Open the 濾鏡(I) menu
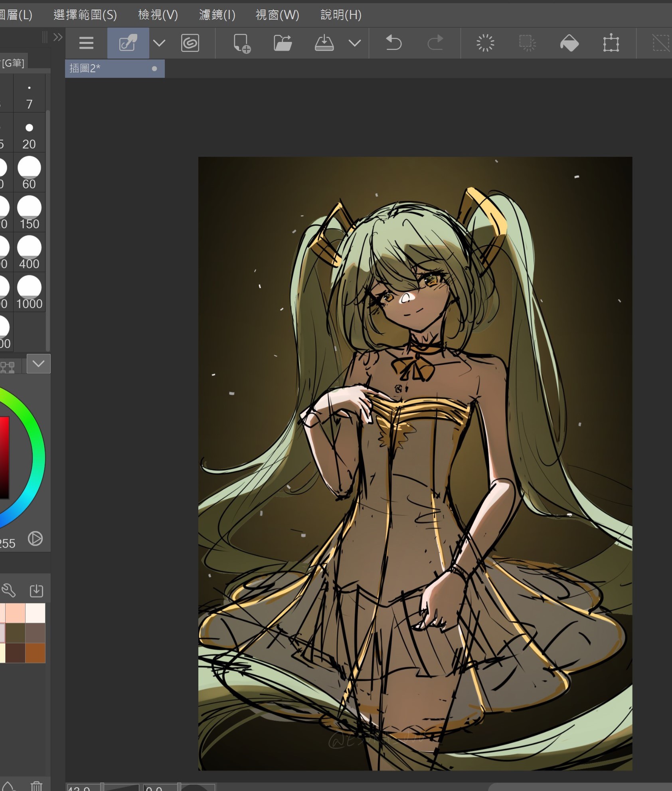Screen dimensions: 672x791 pyautogui.click(x=217, y=15)
